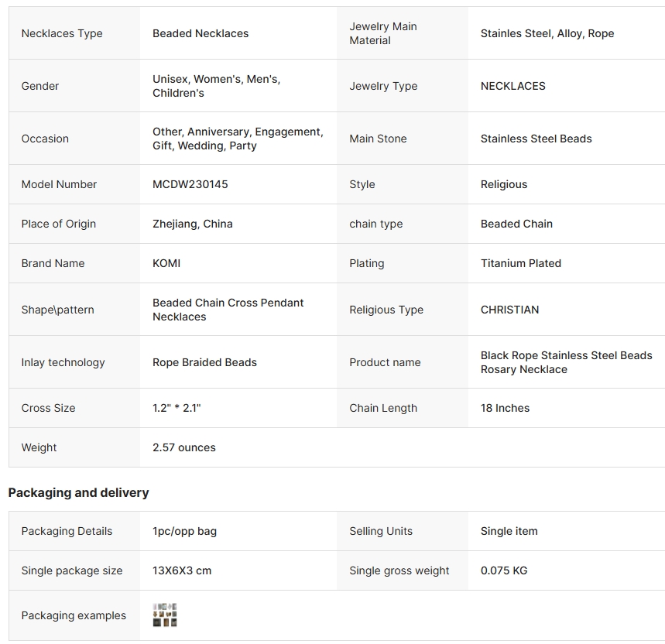Viewport: 665px width, 644px height.
Task: Click the 1pc/opp bag packaging details value
Action: [x=184, y=531]
